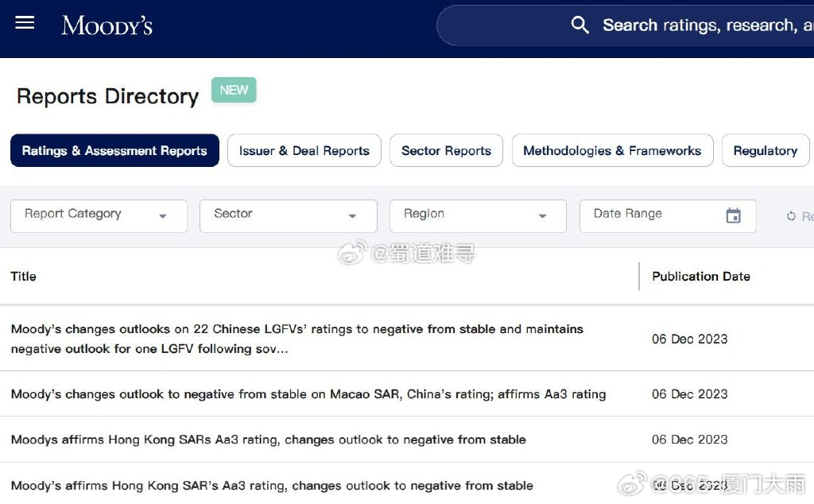The width and height of the screenshot is (814, 504).
Task: Expand the Report Category dropdown
Action: 99,216
